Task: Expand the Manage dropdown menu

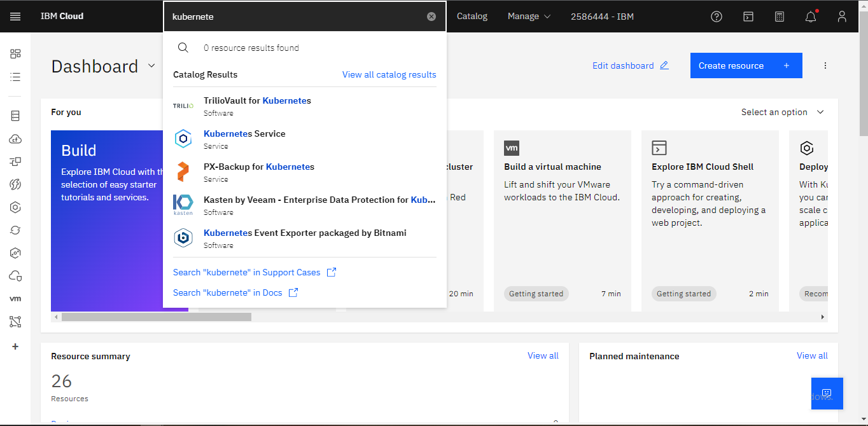Action: click(x=529, y=17)
